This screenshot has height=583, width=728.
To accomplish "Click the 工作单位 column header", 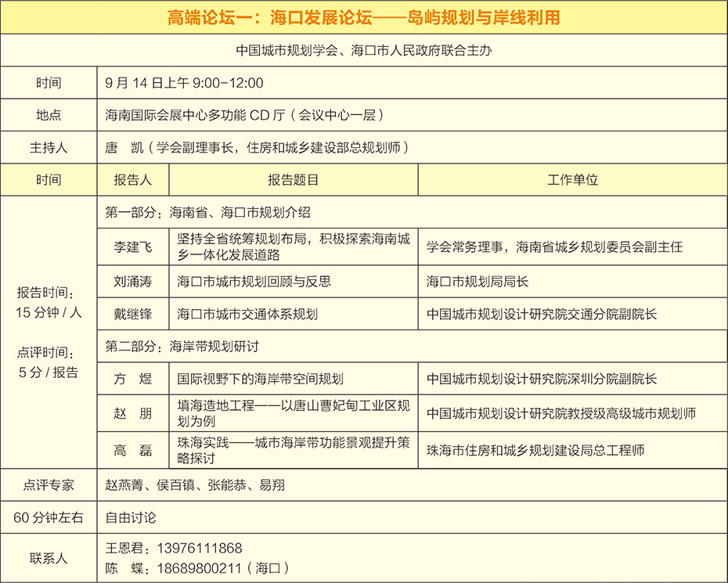I will coord(572,179).
